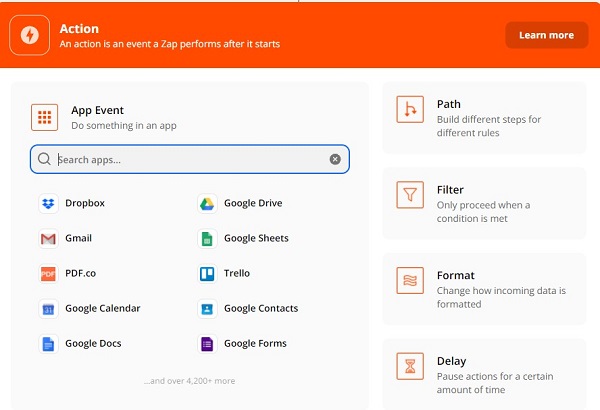Click the Format waves icon

point(410,281)
